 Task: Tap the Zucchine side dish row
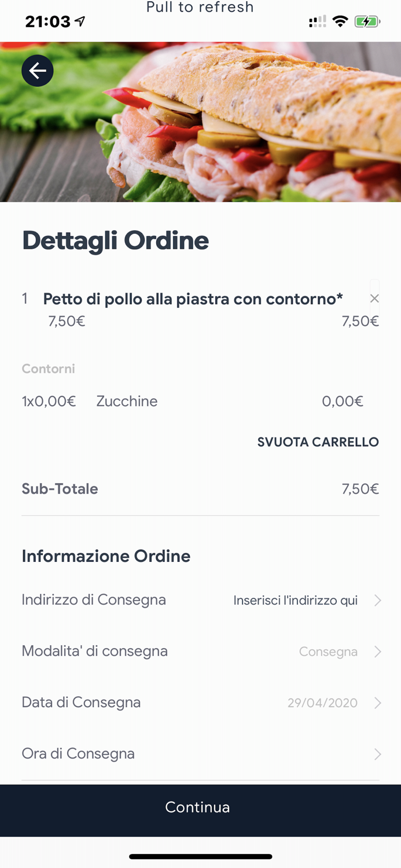tap(127, 400)
